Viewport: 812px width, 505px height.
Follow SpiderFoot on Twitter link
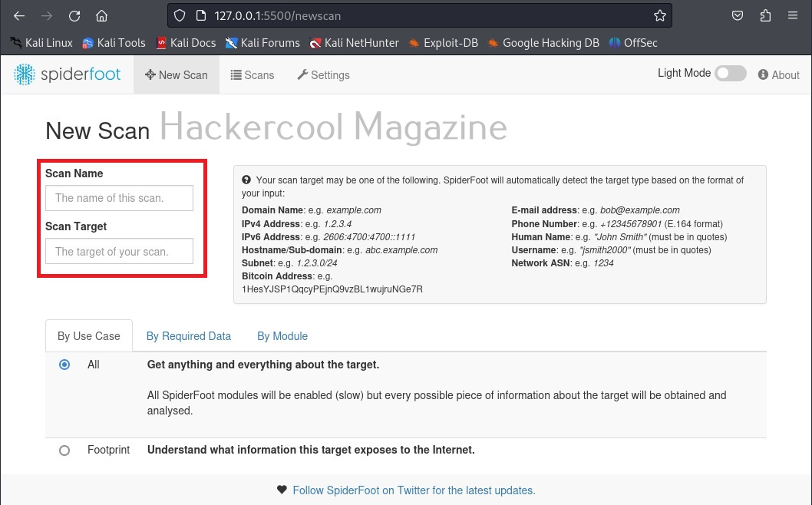tap(414, 490)
